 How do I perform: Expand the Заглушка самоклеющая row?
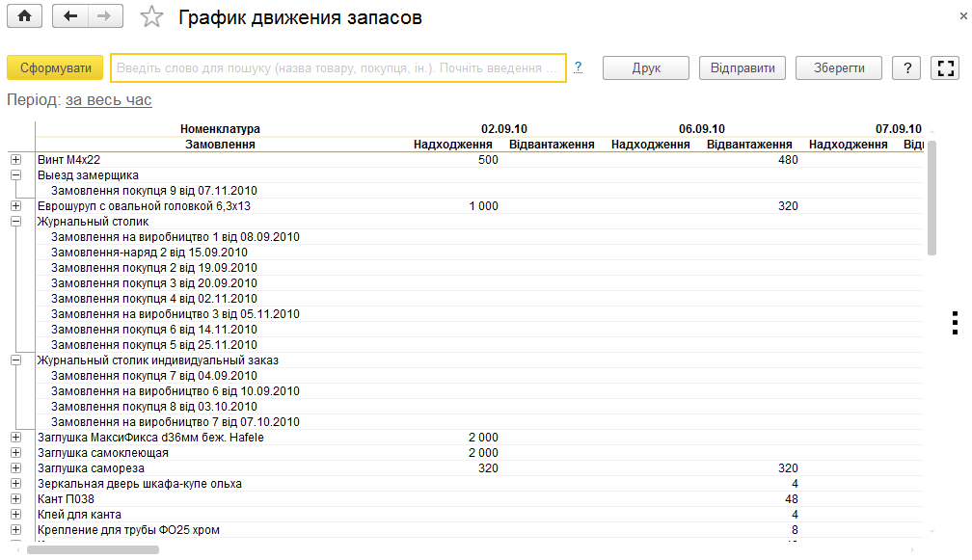coord(16,453)
